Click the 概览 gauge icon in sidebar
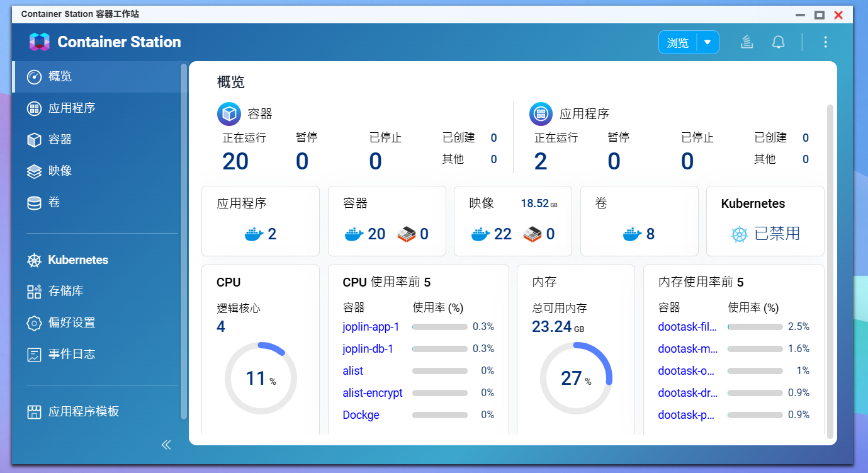Screen dimensions: 868x473 [34, 76]
